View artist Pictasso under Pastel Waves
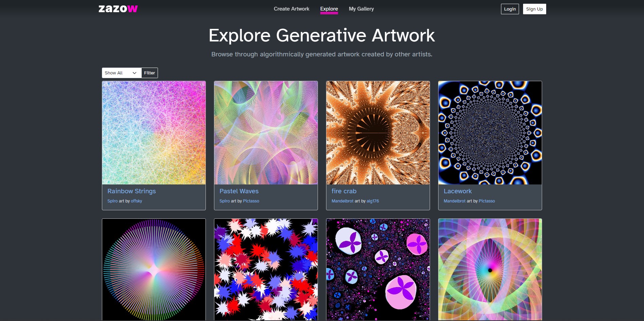This screenshot has width=644, height=321. pos(251,201)
